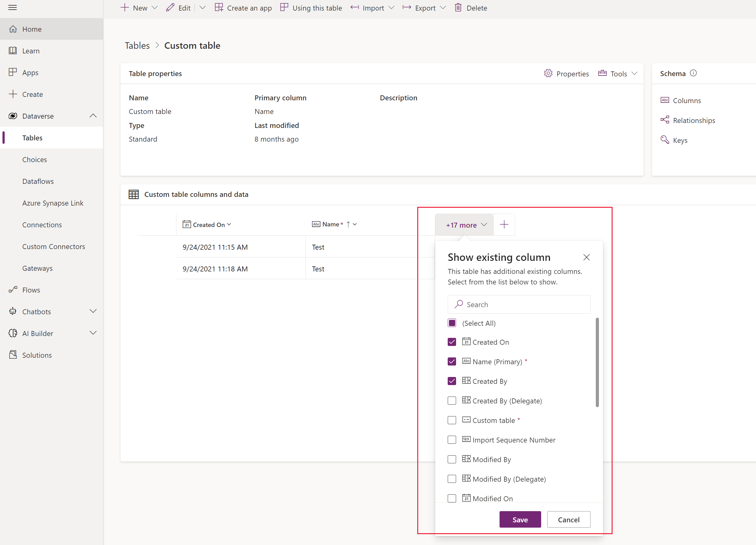
Task: Disable the Created By checkbox
Action: pos(451,381)
